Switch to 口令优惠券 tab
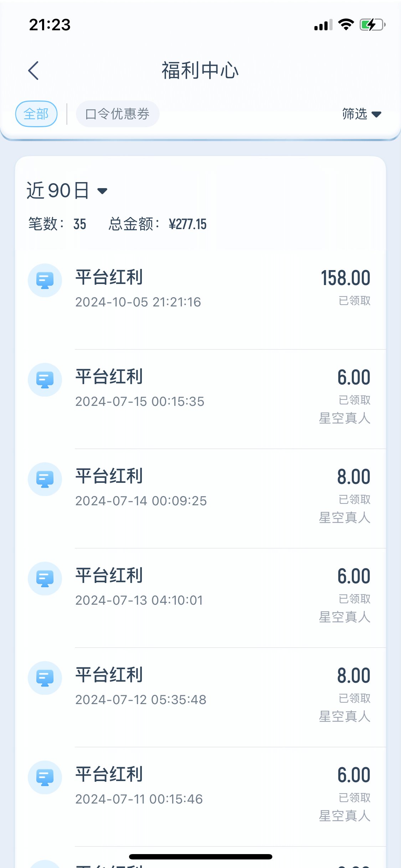This screenshot has height=868, width=401. 117,114
